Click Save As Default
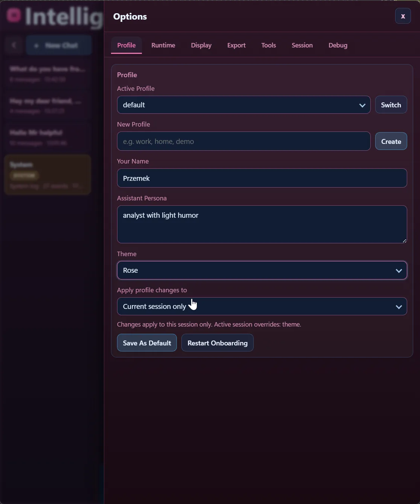 146,343
